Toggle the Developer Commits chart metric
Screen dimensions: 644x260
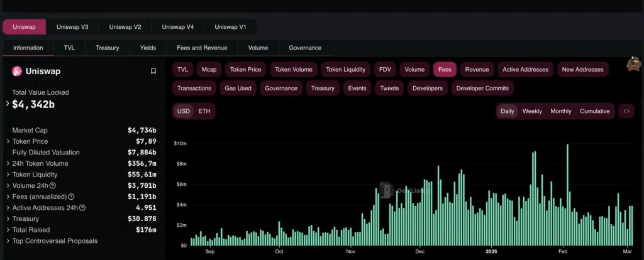point(482,88)
